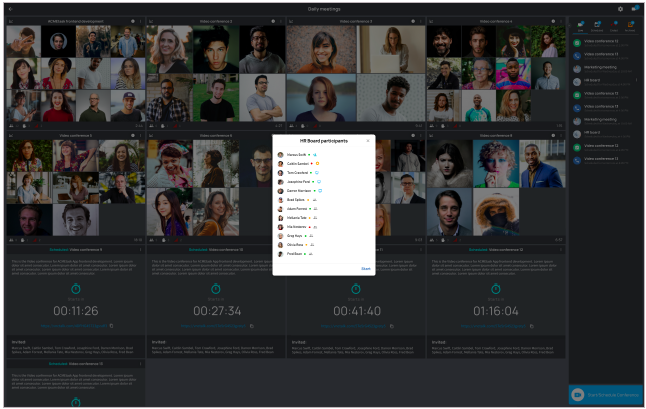Open the notifications icon beside the gear
646x409 pixels.
click(634, 9)
